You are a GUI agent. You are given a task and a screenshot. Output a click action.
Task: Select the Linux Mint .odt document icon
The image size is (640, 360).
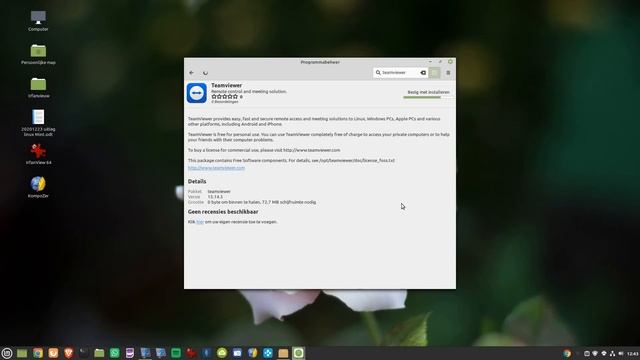(38, 123)
